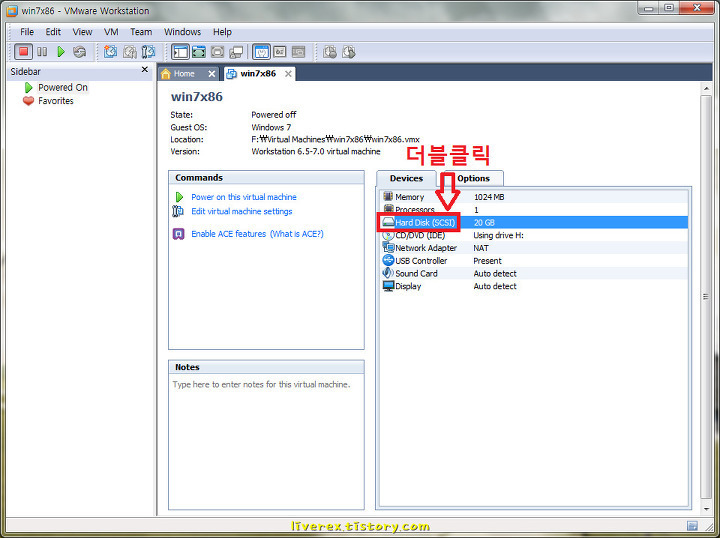Close the Sidebar panel
The width and height of the screenshot is (720, 538).
click(145, 69)
